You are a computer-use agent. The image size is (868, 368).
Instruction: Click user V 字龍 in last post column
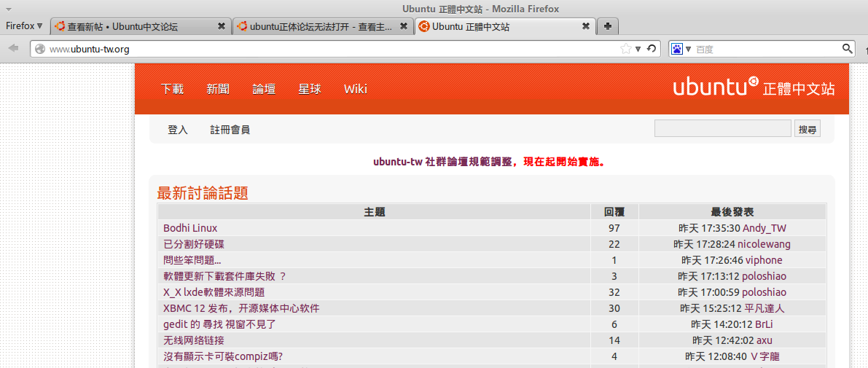coord(765,356)
